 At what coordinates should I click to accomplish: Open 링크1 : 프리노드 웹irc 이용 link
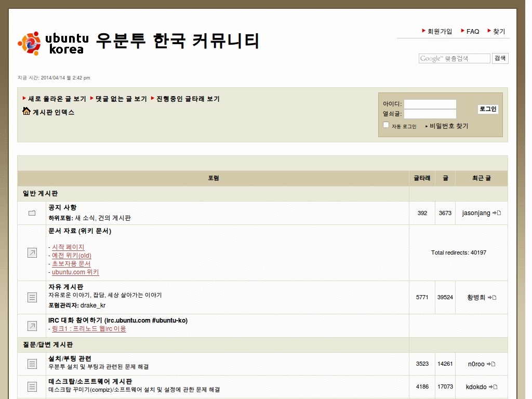pyautogui.click(x=89, y=329)
